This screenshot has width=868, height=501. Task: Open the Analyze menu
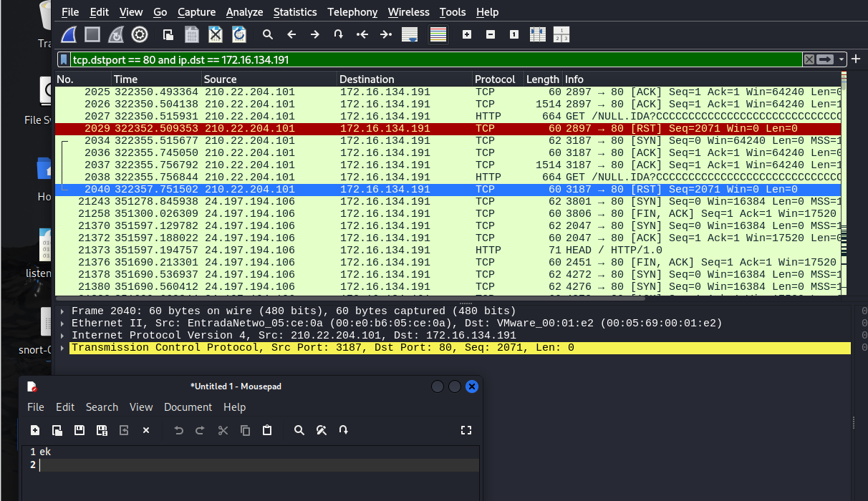pyautogui.click(x=244, y=12)
